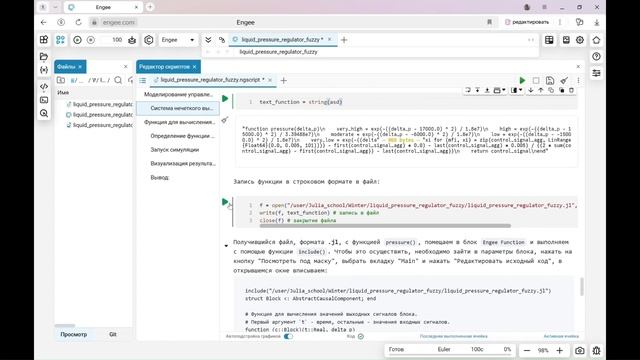This screenshot has width=640, height=360.
Task: Click the stop script execution square
Action: (x=536, y=80)
